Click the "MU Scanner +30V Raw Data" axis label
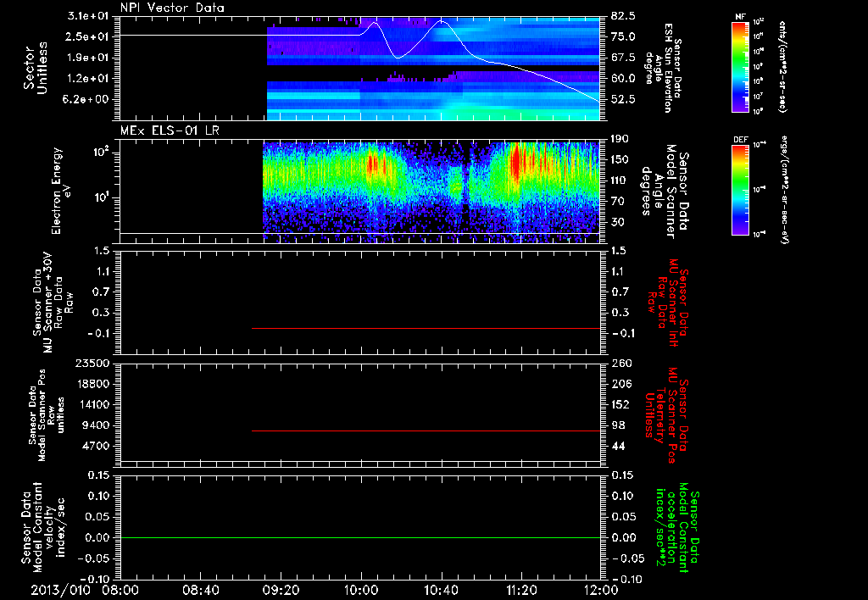 pyautogui.click(x=53, y=303)
